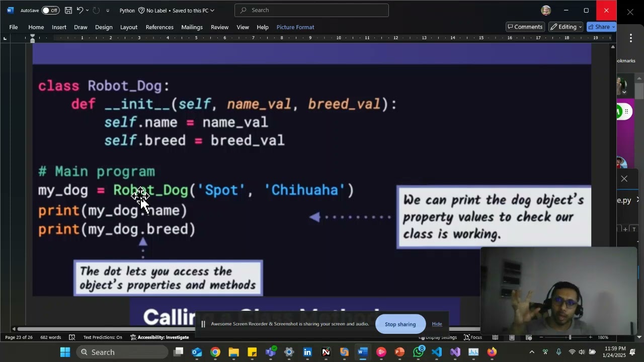The height and width of the screenshot is (362, 644).
Task: Click the ruler tab selector icon
Action: click(x=5, y=38)
